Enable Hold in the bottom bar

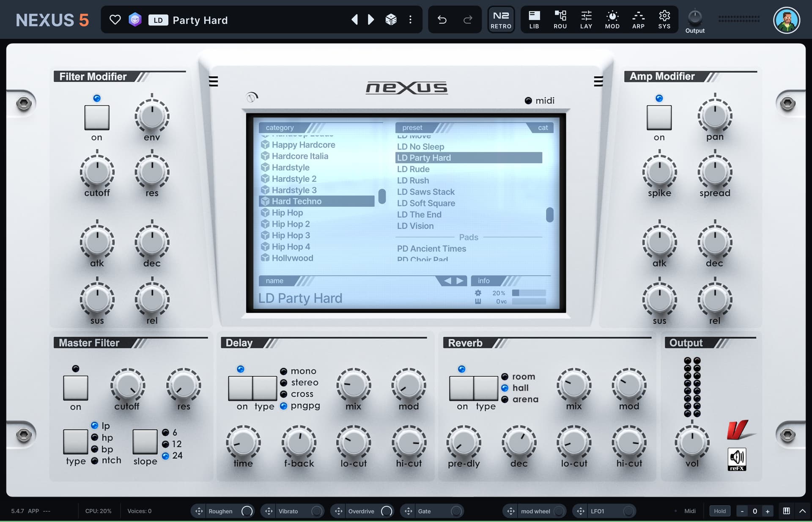[720, 511]
